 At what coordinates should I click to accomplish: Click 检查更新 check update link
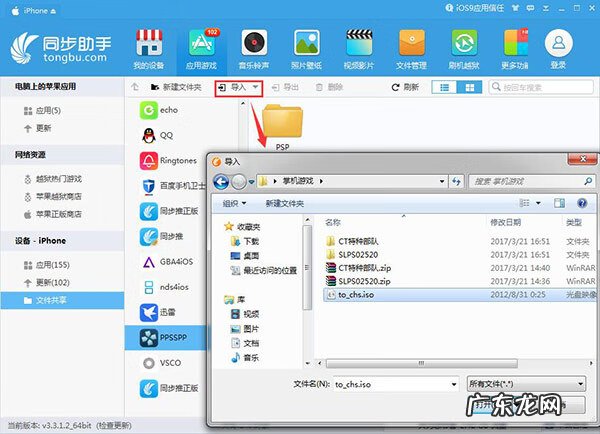tap(114, 426)
